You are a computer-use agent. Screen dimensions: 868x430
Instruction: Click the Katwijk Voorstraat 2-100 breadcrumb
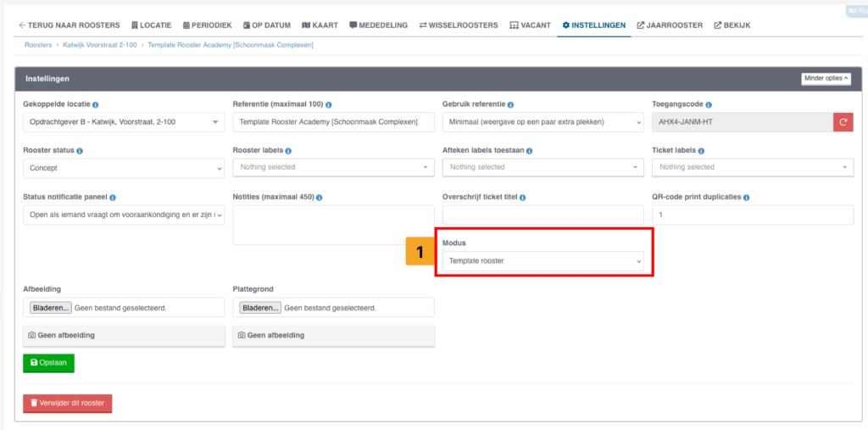tap(102, 45)
